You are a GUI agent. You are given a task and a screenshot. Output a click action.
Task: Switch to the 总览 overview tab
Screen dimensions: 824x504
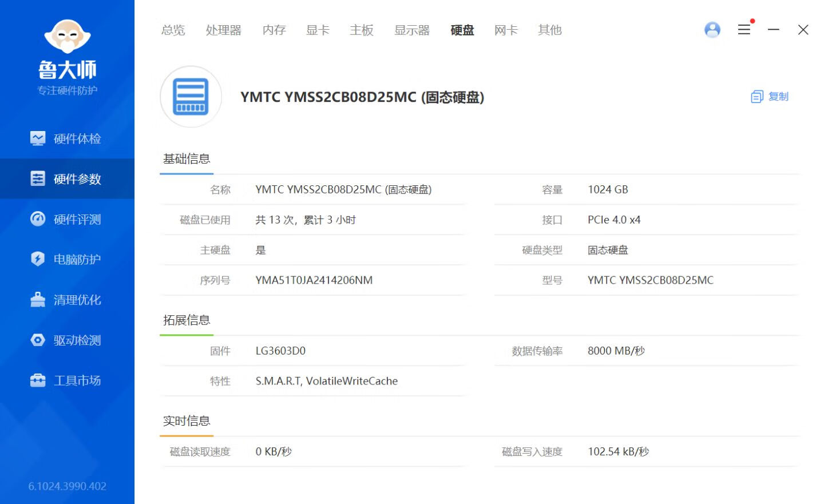tap(173, 30)
